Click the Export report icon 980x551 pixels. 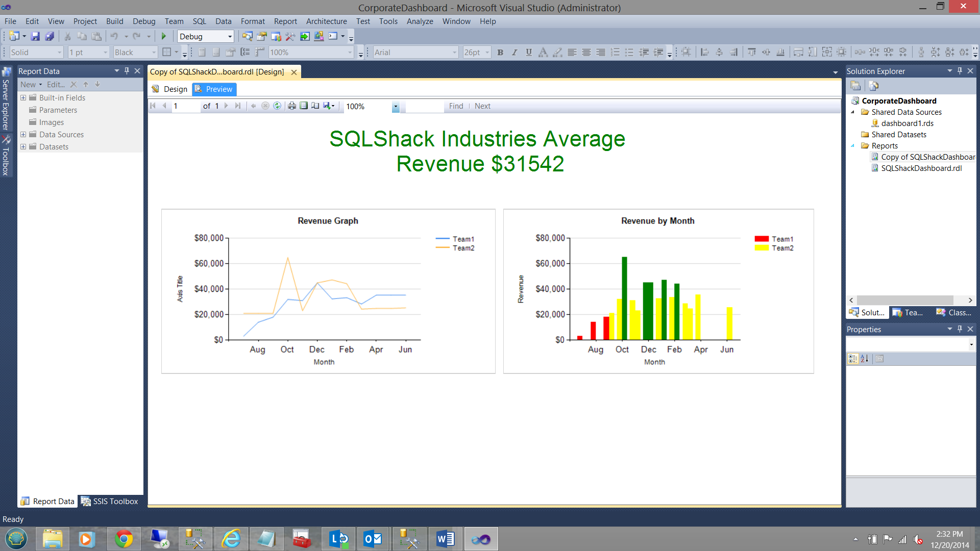pos(328,106)
